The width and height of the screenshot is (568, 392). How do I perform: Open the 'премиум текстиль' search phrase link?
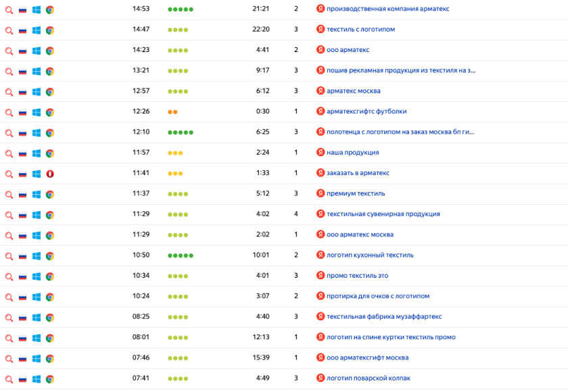(x=356, y=194)
